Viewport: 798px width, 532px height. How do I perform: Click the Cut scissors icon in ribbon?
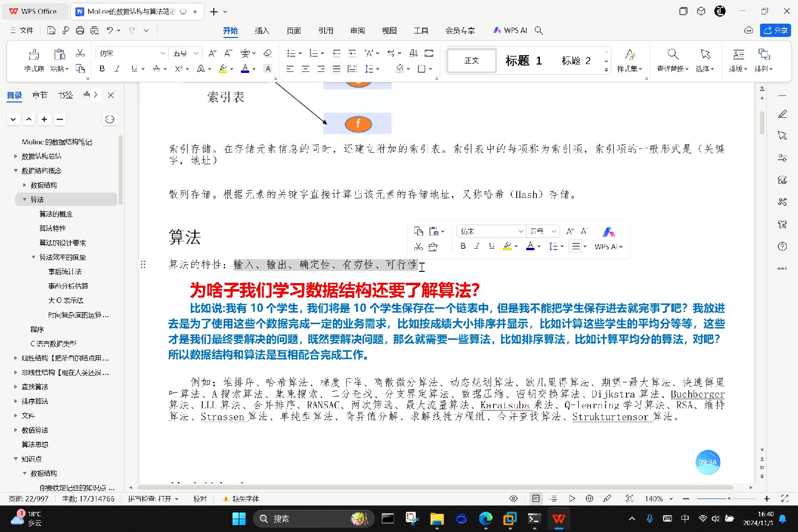pos(80,53)
